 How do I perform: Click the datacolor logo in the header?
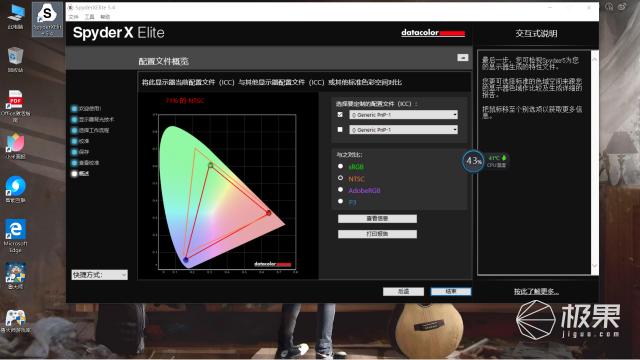[433, 33]
